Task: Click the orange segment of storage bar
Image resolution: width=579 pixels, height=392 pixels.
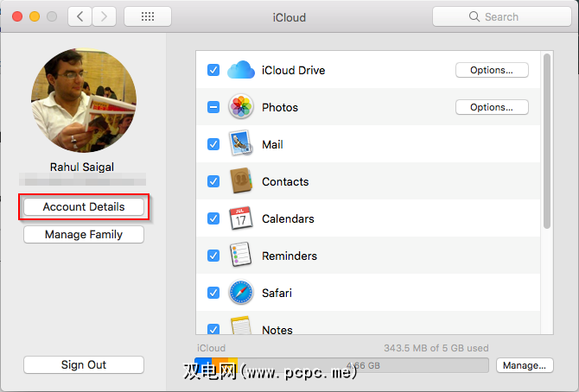Action: 220,365
